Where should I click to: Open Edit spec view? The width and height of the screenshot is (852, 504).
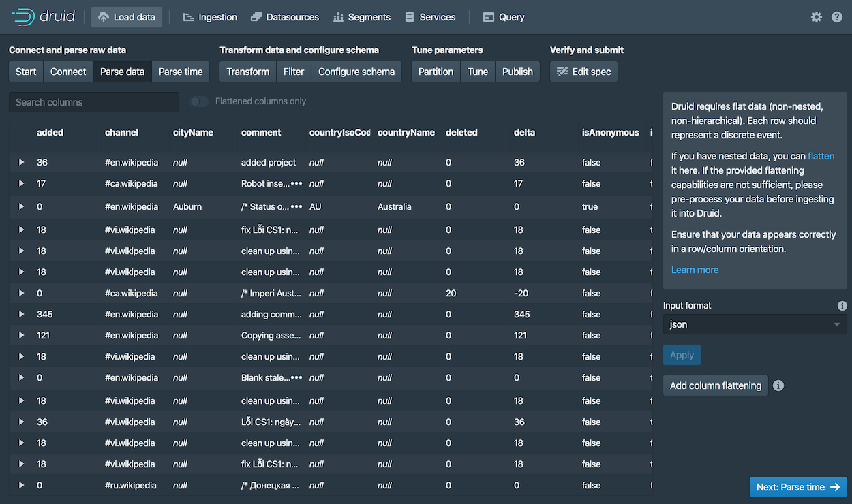point(583,71)
